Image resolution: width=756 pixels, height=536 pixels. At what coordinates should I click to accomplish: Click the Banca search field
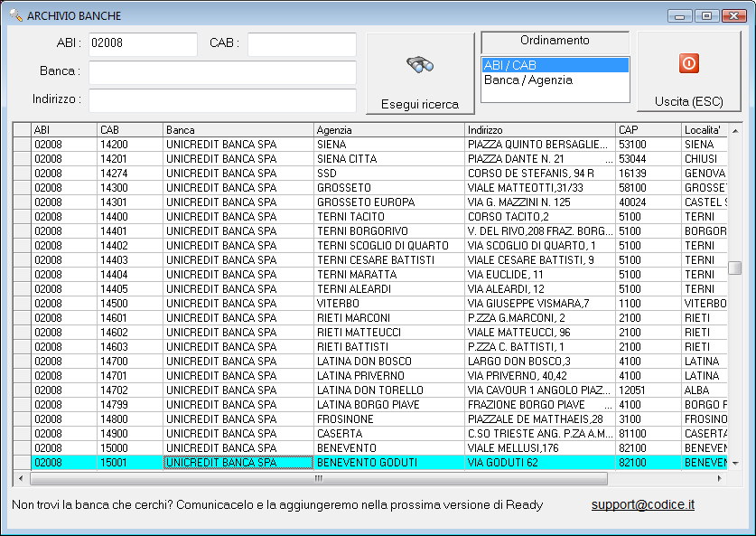pyautogui.click(x=222, y=72)
